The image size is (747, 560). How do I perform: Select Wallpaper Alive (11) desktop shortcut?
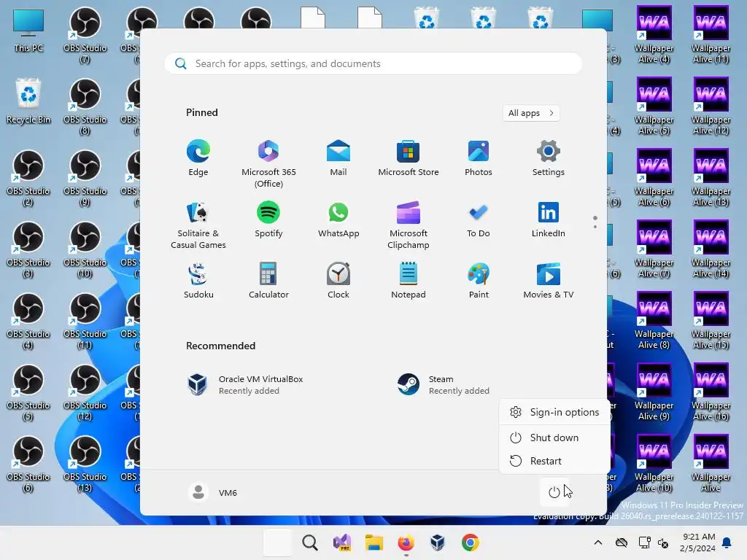tap(711, 34)
